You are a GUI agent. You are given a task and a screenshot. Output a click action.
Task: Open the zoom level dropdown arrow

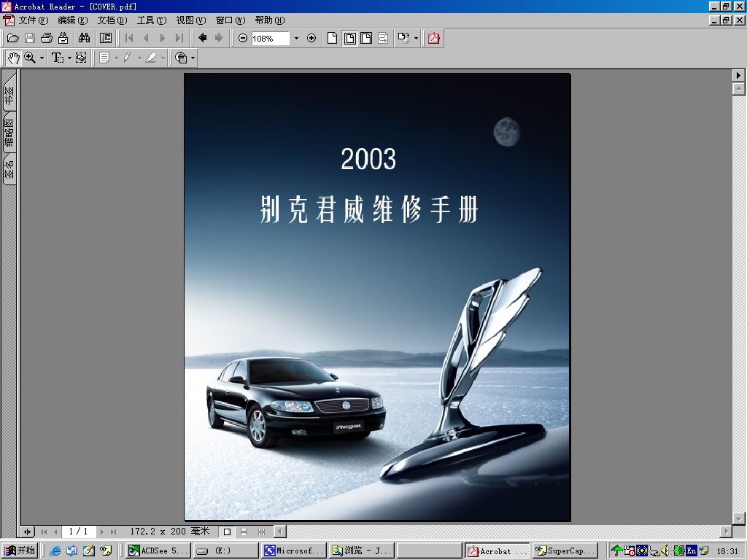pos(296,39)
